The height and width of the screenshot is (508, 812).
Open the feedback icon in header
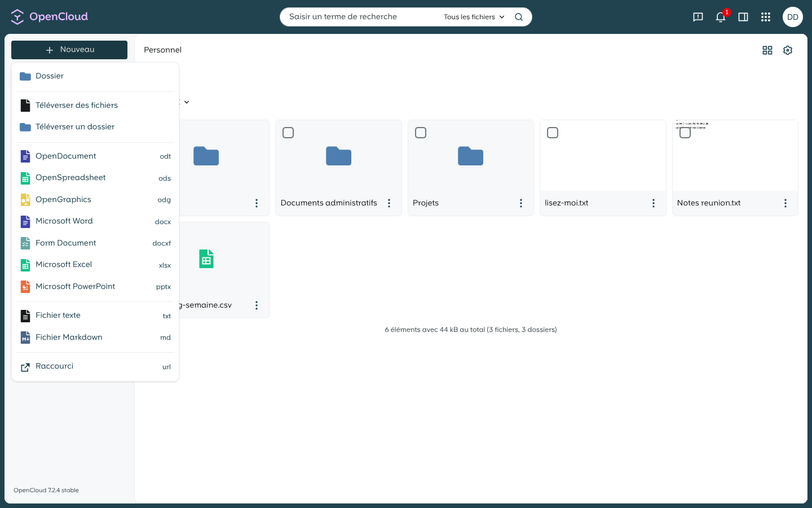click(x=698, y=17)
